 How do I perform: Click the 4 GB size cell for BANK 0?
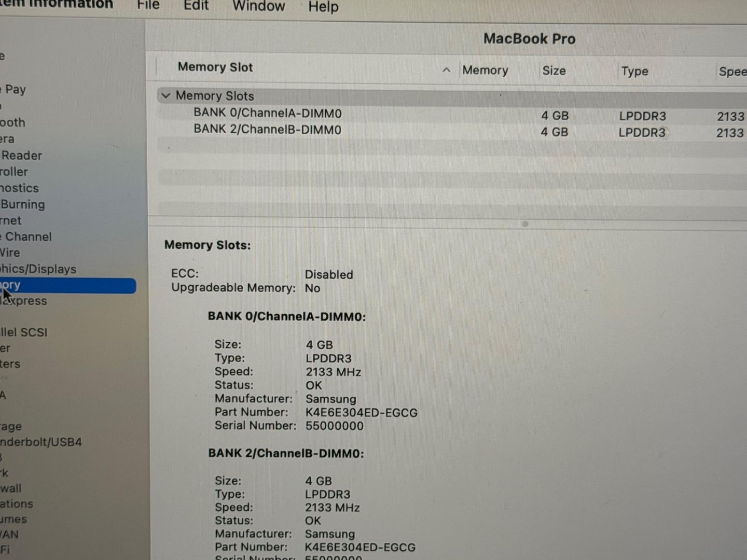[x=555, y=116]
